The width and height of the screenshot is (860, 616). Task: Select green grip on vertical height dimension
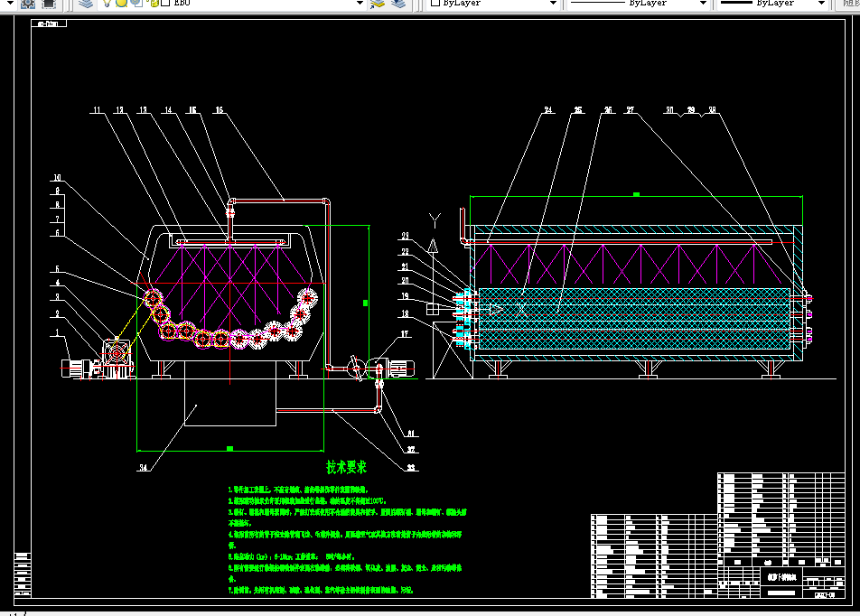coord(365,303)
